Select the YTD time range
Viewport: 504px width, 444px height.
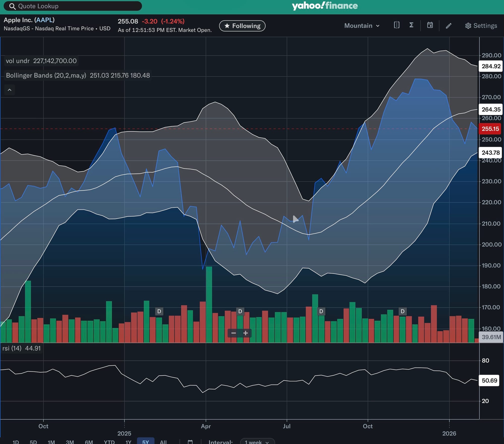[x=109, y=442]
